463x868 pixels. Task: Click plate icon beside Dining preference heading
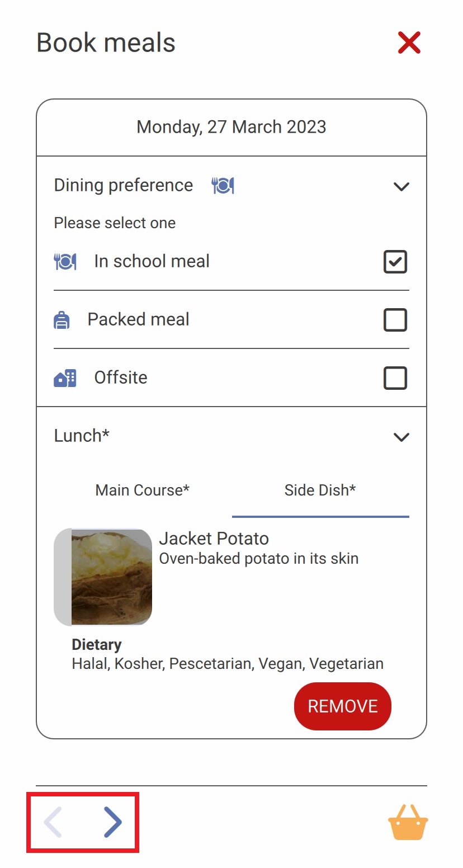[223, 185]
